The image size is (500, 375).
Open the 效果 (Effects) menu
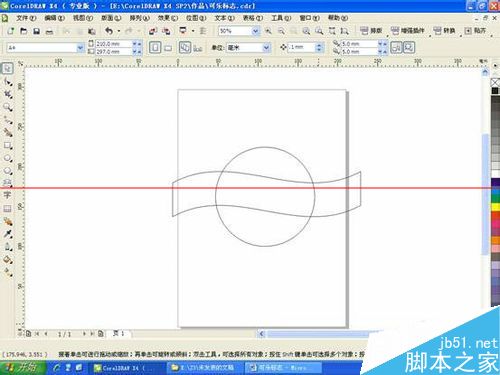168,18
